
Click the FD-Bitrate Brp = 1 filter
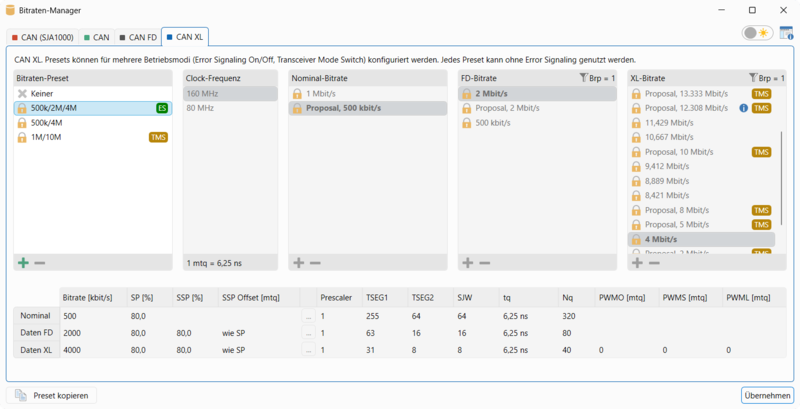tap(597, 78)
